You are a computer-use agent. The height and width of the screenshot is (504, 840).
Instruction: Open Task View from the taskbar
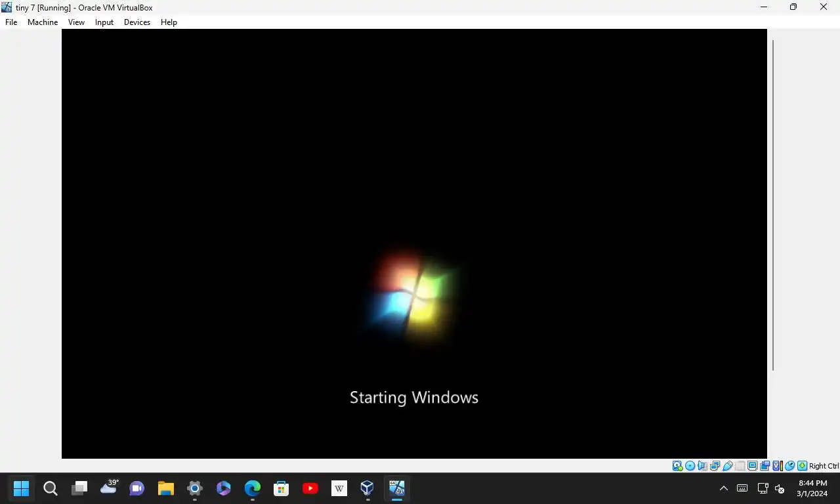[x=79, y=488]
